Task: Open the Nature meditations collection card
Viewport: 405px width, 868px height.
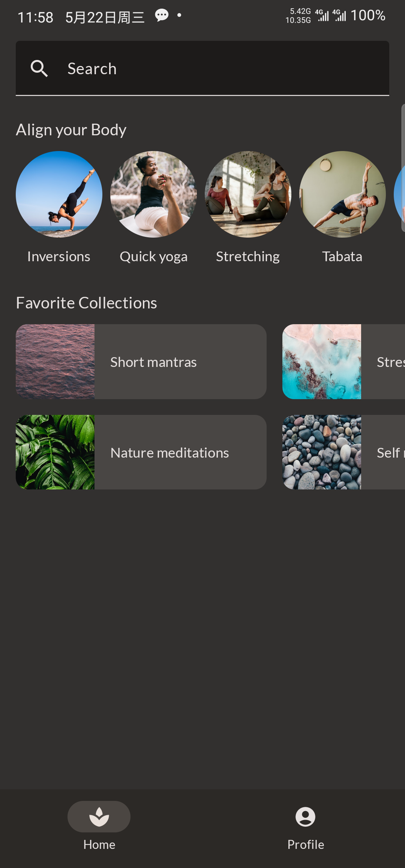Action: (x=141, y=452)
